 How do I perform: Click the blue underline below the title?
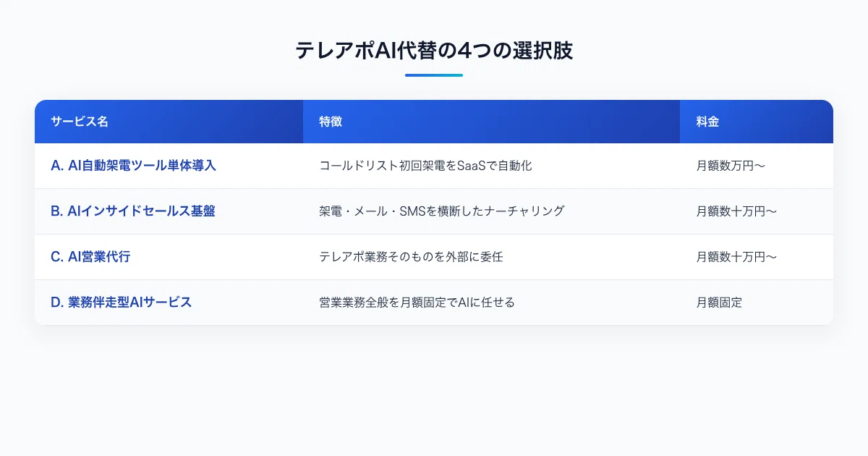click(434, 75)
